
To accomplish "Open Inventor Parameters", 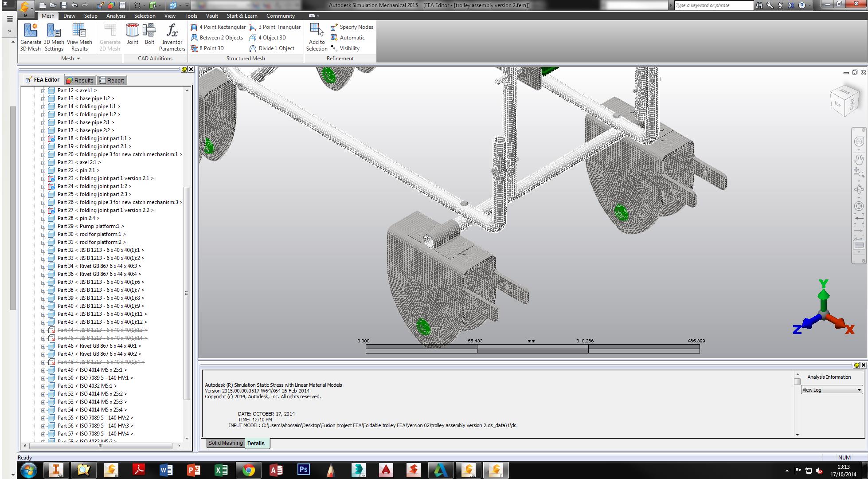I will [x=172, y=37].
